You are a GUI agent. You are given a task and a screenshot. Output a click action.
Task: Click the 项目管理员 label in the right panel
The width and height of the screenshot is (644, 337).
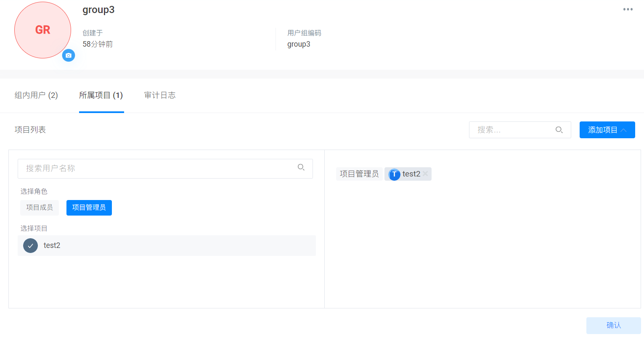(359, 174)
